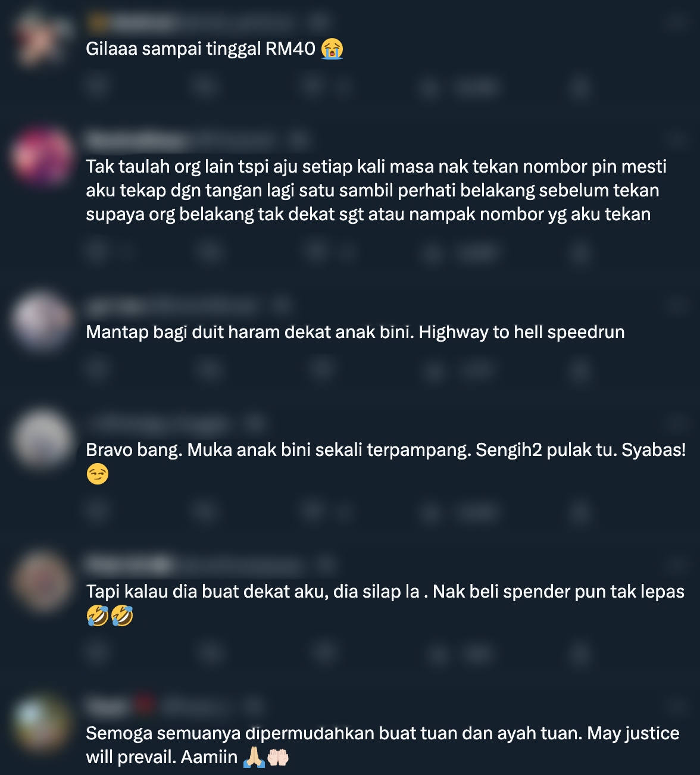
Task: Open the 'Mantap bagi duit haram dekat anak bini' tweet
Action: [355, 332]
